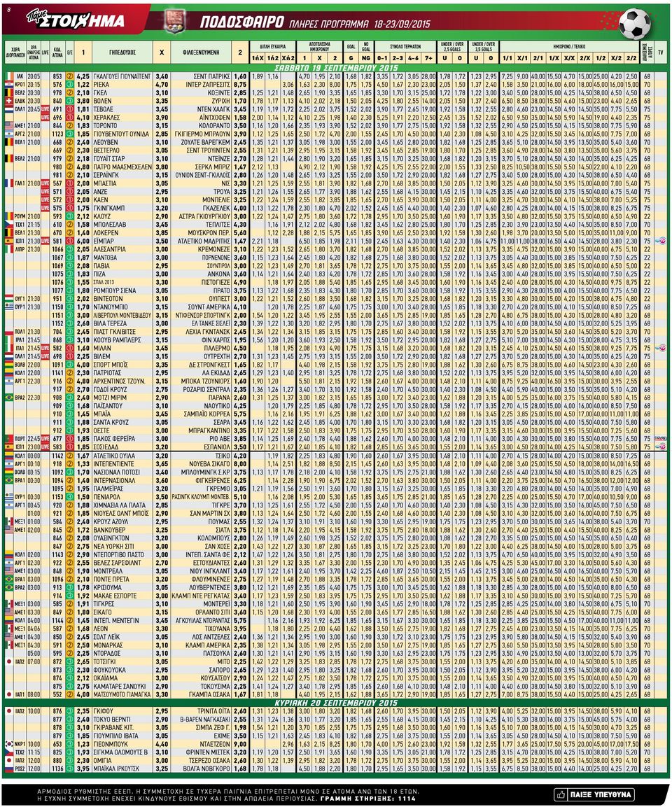672x807 pixels.
Task: Click the soccer ball graphic in the header
Action: coord(636,24)
